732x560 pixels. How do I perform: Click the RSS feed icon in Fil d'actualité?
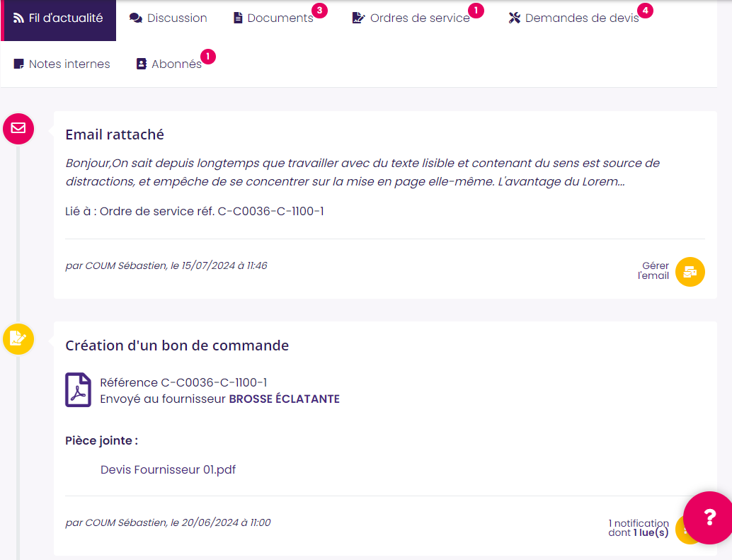click(x=18, y=18)
